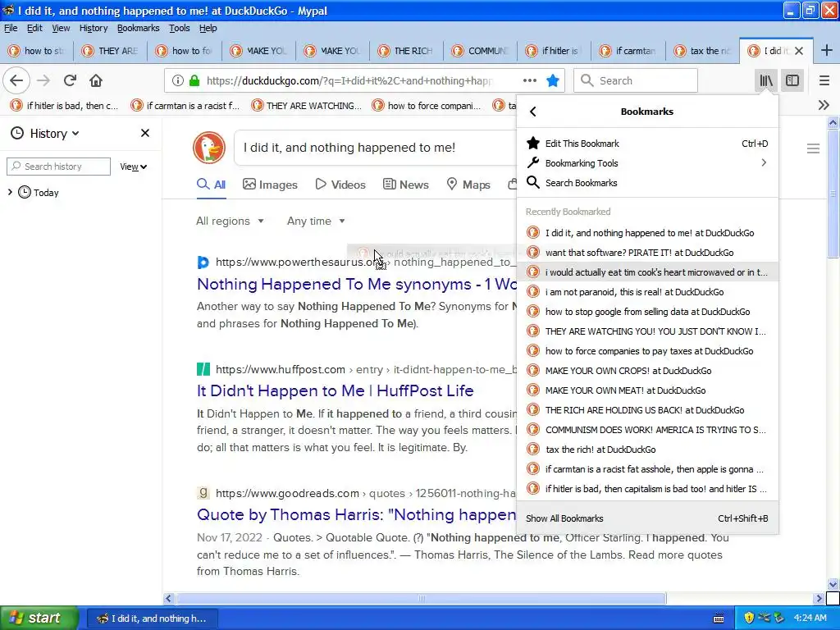Viewport: 840px width, 630px height.
Task: Open the Bookmarks menu in menu bar
Action: point(138,28)
